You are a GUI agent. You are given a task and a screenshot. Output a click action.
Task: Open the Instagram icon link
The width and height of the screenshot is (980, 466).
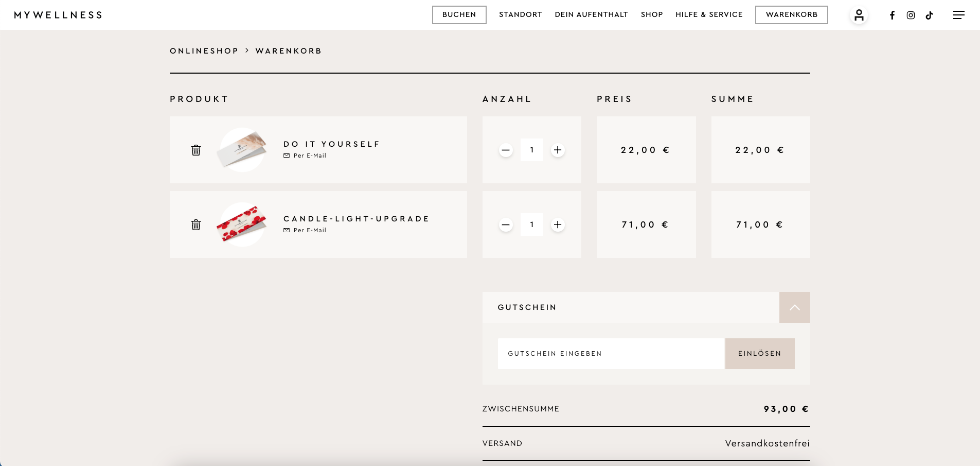pyautogui.click(x=911, y=15)
